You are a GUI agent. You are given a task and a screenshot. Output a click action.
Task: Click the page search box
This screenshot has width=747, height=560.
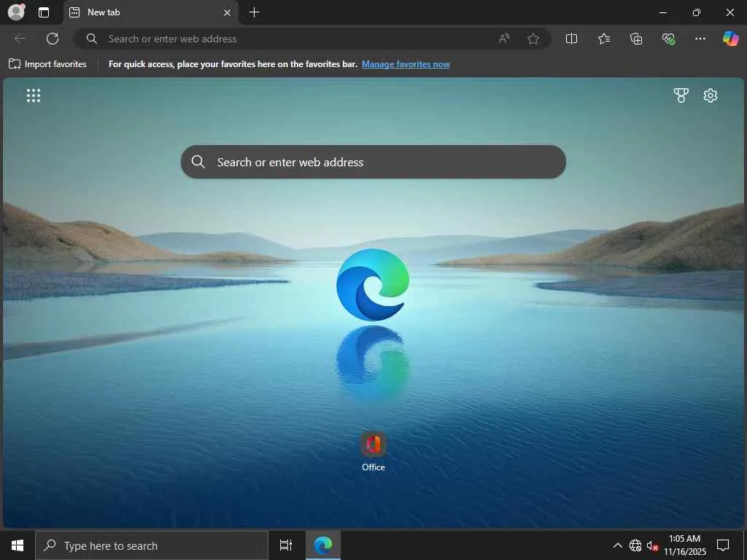(373, 162)
